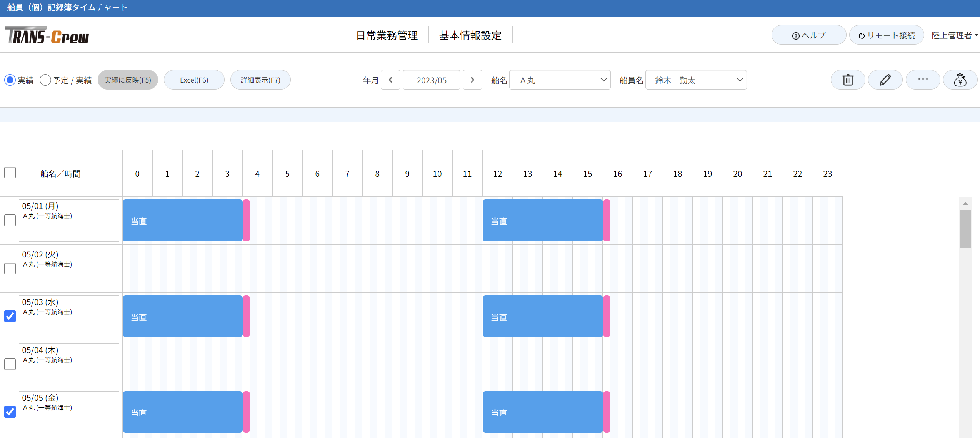Image resolution: width=980 pixels, height=438 pixels.
Task: Select 05/05 morning 当直 shift bar
Action: (x=183, y=412)
